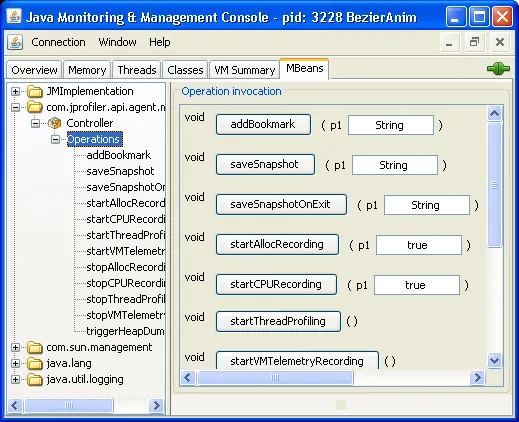Click the operations panel scroll down arrow
The width and height of the screenshot is (519, 422).
pos(494,360)
